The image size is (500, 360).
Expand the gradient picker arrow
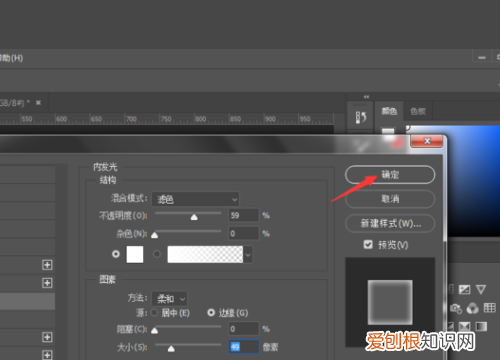pyautogui.click(x=248, y=255)
